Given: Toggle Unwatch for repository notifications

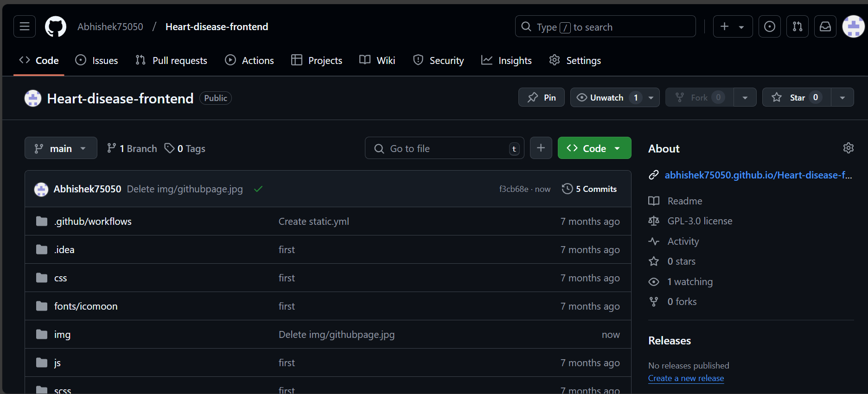Looking at the screenshot, I should point(606,97).
